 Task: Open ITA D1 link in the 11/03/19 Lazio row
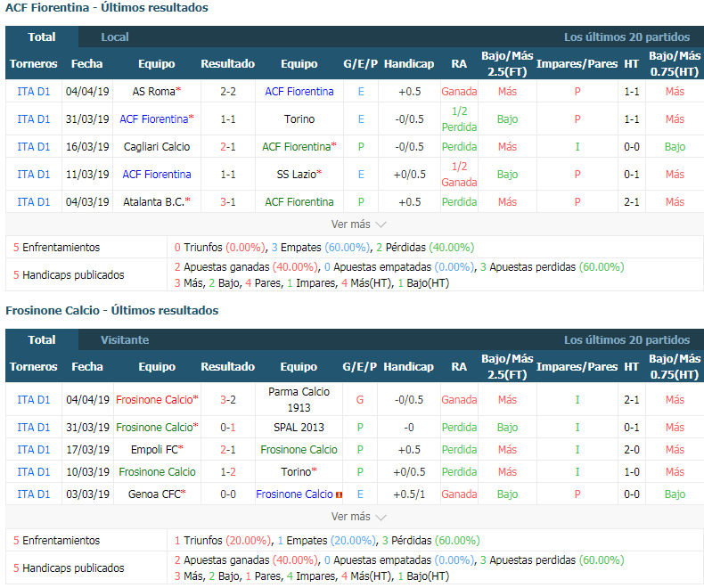(34, 174)
